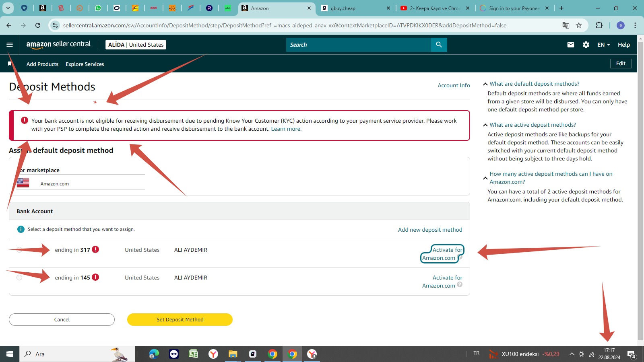Screen dimensions: 644x362
Task: Close the Amazon browser tab
Action: (x=309, y=8)
